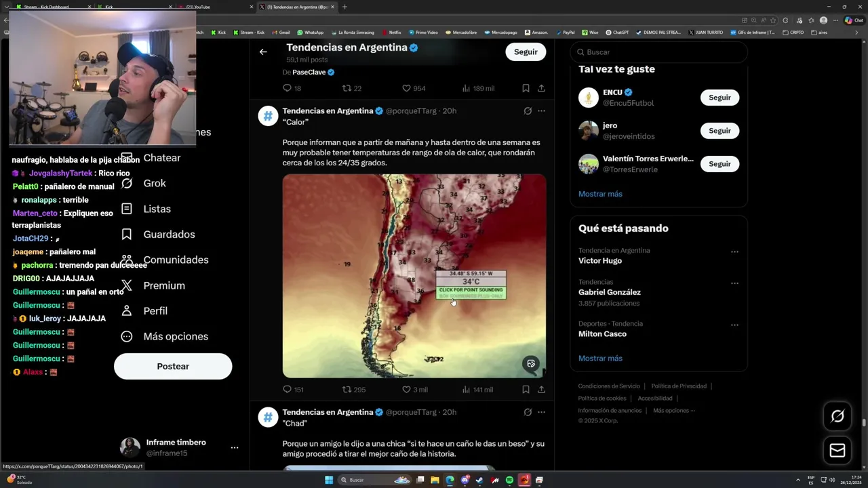Share the PaseClave post
Viewport: 868px width, 488px height.
[x=541, y=88]
